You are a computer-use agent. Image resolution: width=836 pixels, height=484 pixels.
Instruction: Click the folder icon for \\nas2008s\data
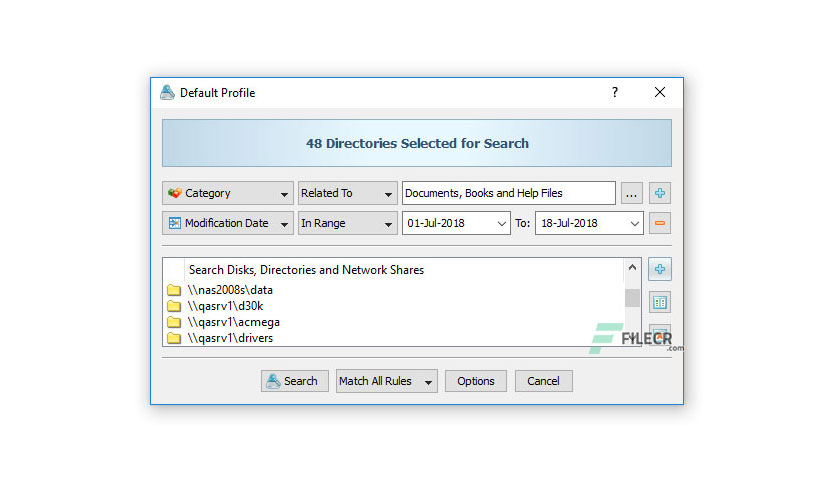173,290
